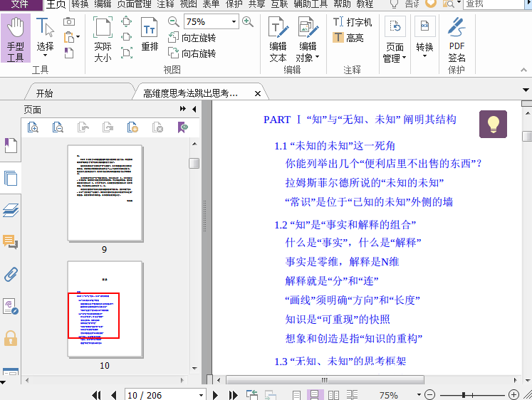Switch to continuous facing view
This screenshot has height=400, width=532.
353,395
